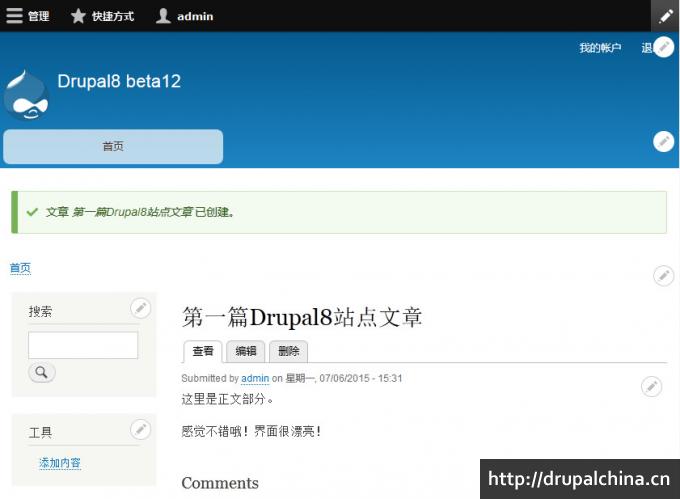Screen dimensions: 680x499
Task: Click the magnifier search button
Action: pyautogui.click(x=42, y=372)
